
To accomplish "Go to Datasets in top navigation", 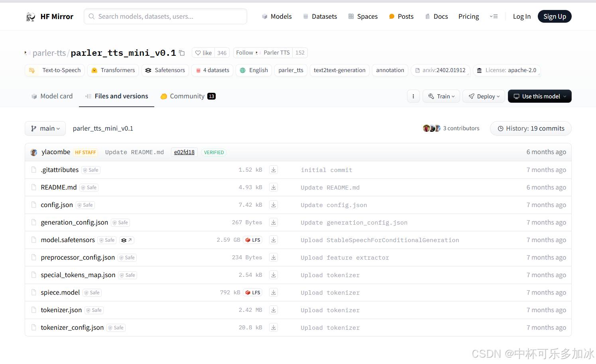I will pos(320,16).
